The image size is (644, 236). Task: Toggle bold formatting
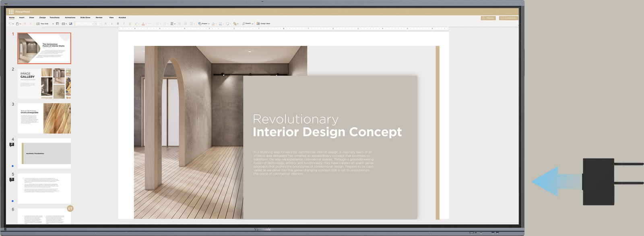tap(118, 24)
